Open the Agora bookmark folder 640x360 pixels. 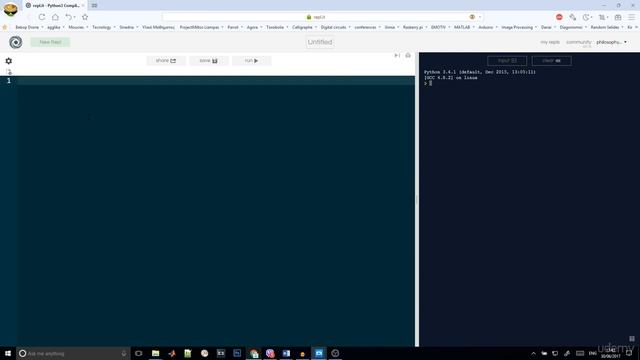click(254, 27)
